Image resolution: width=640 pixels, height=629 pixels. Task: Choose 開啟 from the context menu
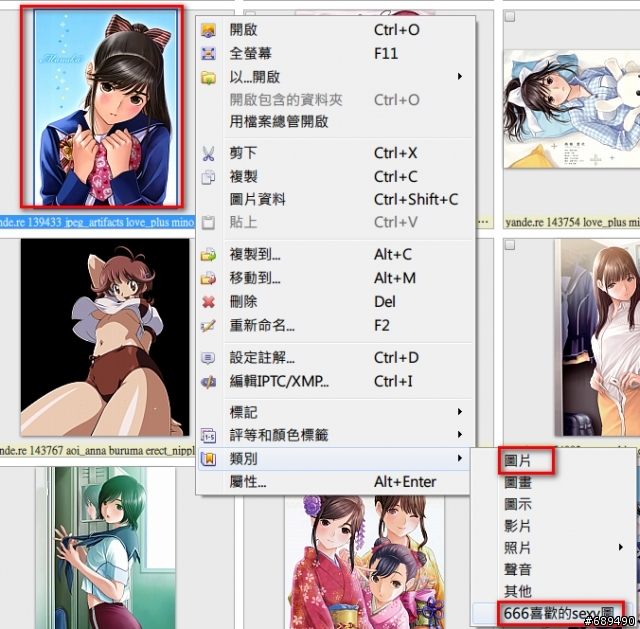click(336, 30)
